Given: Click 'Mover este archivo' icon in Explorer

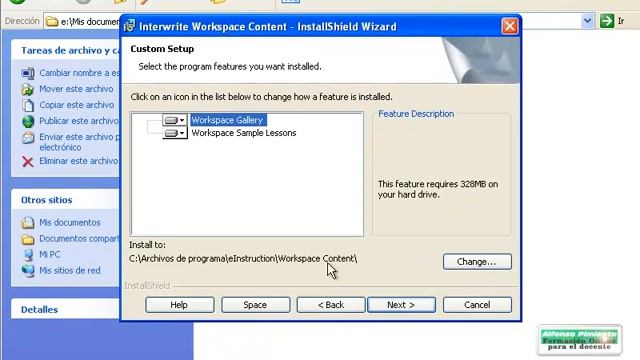Looking at the screenshot, I should [x=28, y=89].
